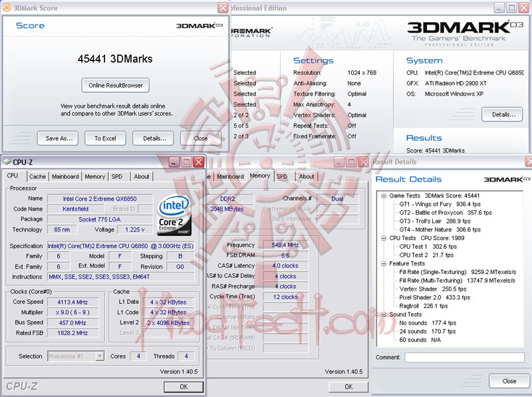This screenshot has height=397, width=532.
Task: Click the CPU-Z title bar icon
Action: (7, 162)
